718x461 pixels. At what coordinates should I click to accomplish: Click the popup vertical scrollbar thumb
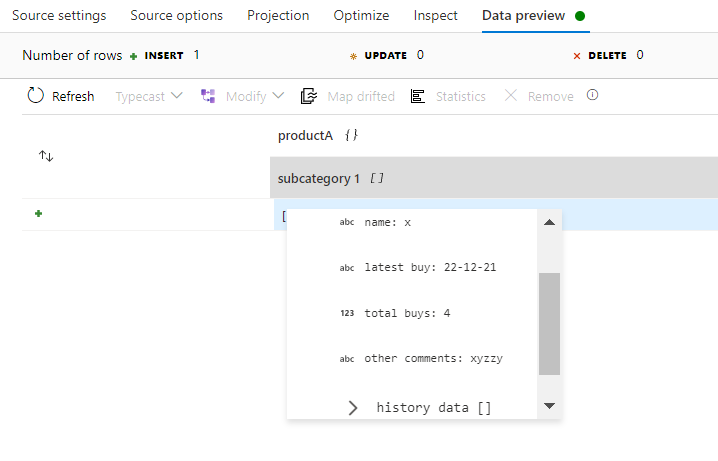tap(549, 324)
